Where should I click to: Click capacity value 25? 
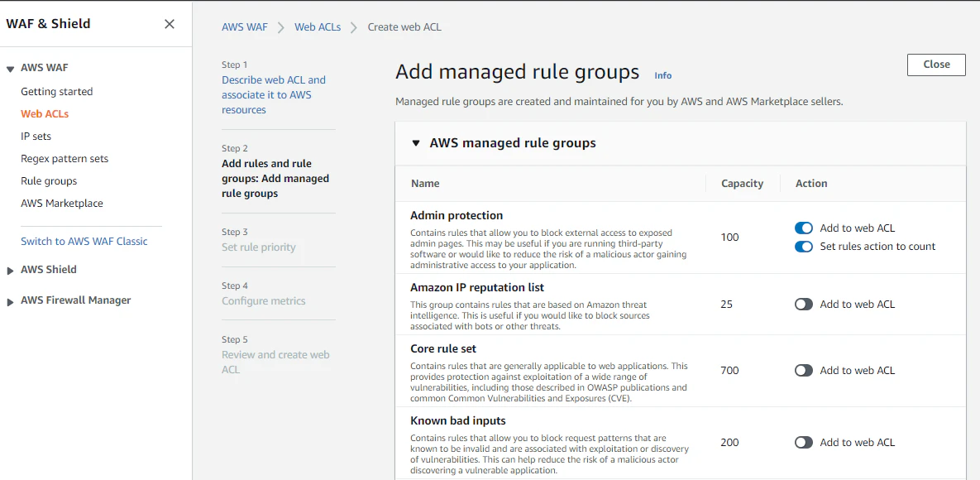726,305
